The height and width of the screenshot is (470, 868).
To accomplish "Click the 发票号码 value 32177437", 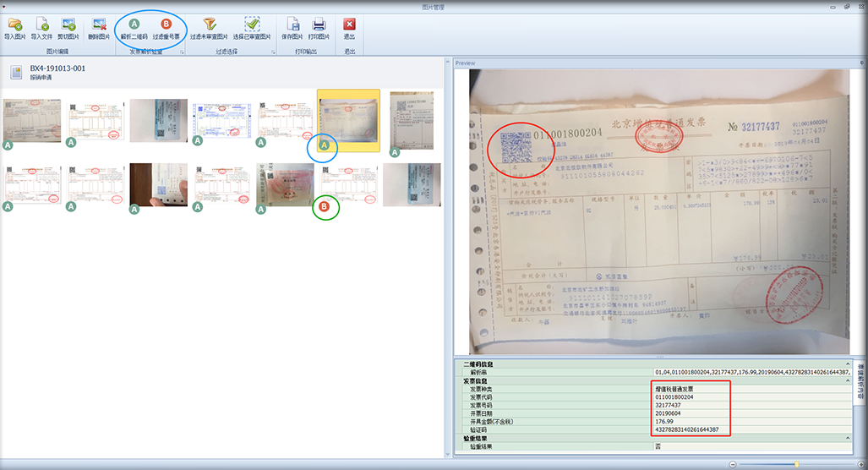I will coord(669,405).
